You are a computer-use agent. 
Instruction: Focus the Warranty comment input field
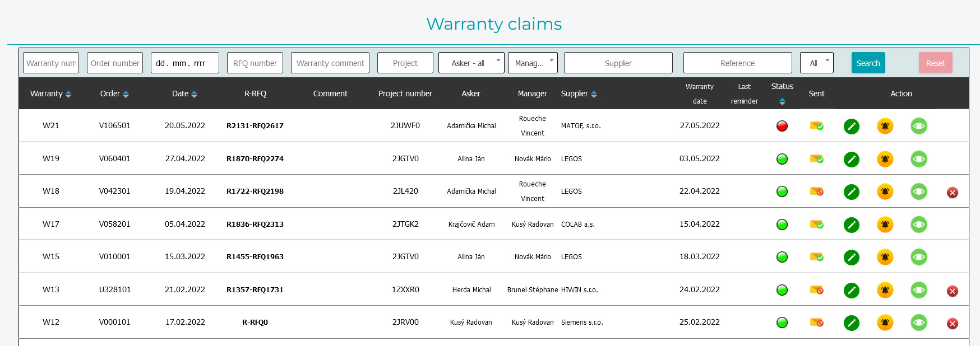click(x=330, y=63)
